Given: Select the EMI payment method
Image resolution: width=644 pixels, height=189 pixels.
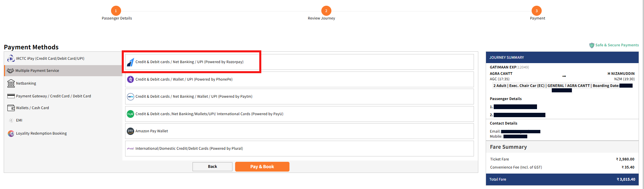Looking at the screenshot, I should (x=19, y=121).
